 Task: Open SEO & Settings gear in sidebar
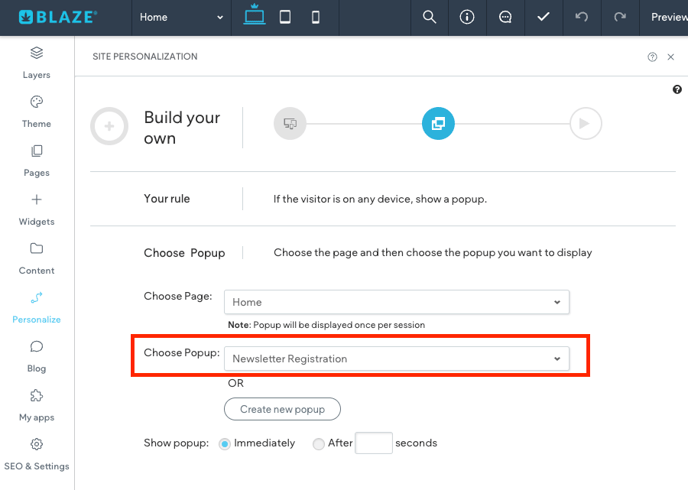pyautogui.click(x=37, y=452)
